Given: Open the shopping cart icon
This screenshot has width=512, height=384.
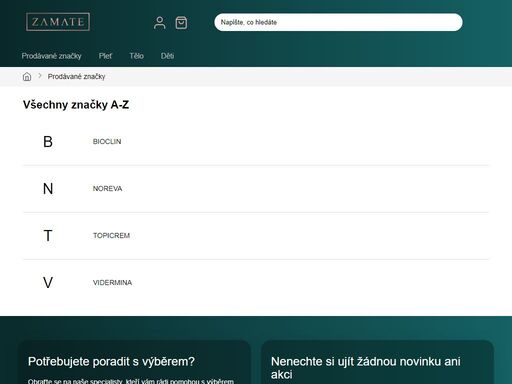Looking at the screenshot, I should coord(181,23).
